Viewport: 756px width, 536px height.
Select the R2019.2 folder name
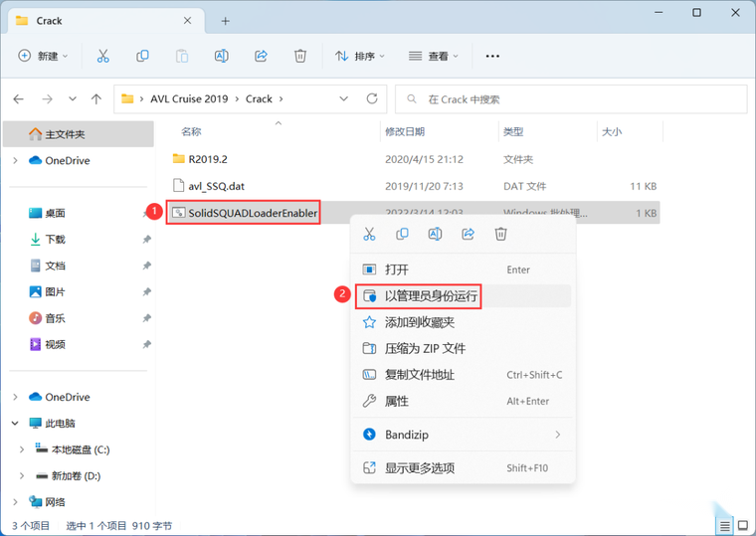pyautogui.click(x=208, y=159)
